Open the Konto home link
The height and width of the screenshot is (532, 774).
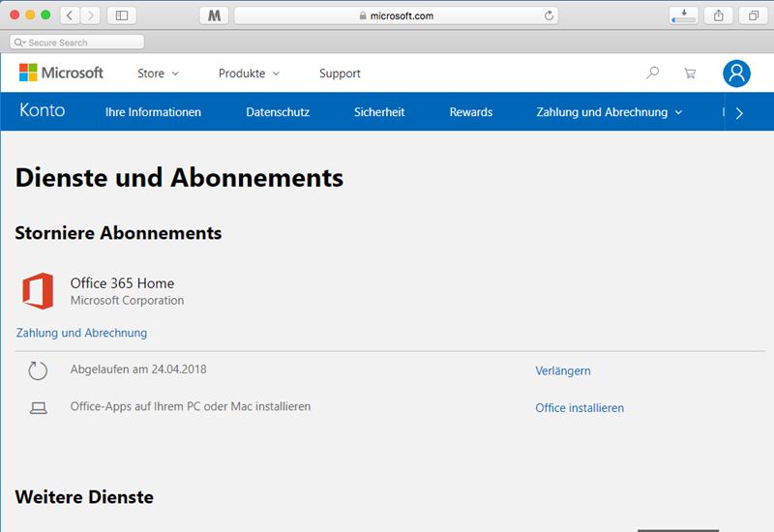pos(43,110)
